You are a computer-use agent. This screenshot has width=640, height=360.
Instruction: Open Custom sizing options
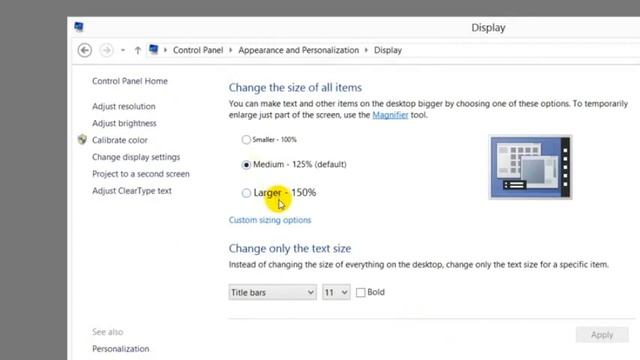270,220
